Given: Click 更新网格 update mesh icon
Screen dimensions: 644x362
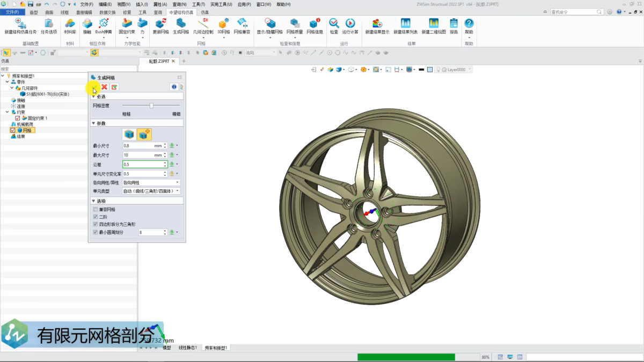Looking at the screenshot, I should (160, 23).
